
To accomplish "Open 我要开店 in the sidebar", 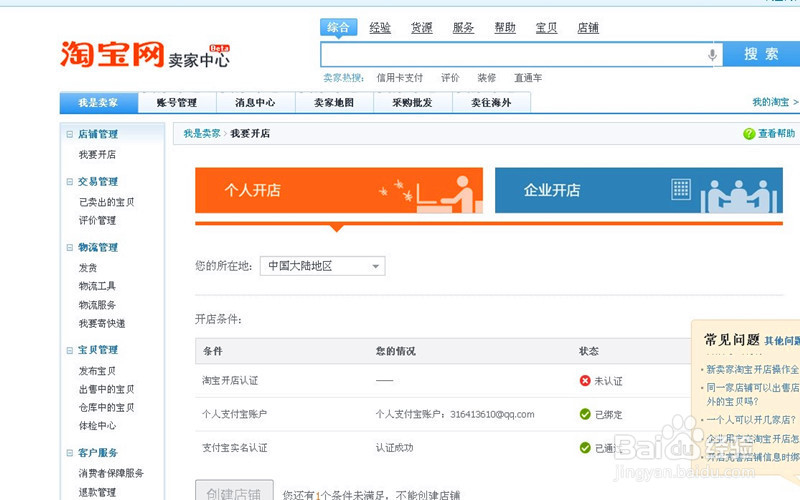I will point(97,155).
